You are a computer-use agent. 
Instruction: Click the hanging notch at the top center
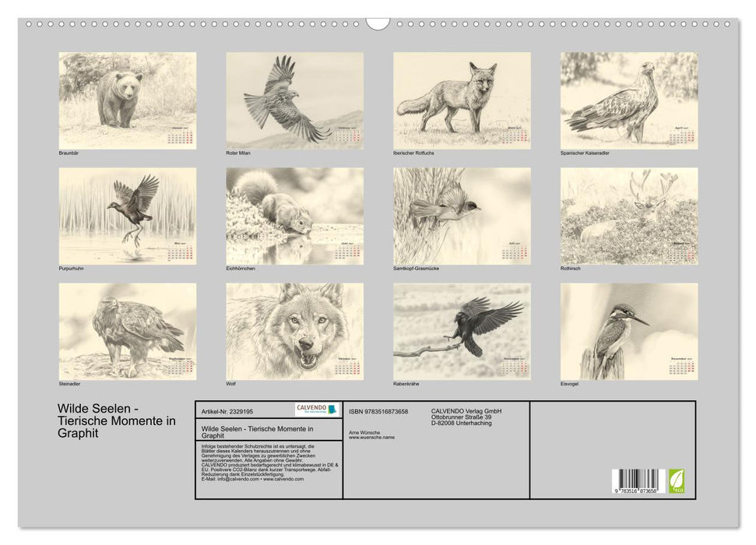coord(378,24)
